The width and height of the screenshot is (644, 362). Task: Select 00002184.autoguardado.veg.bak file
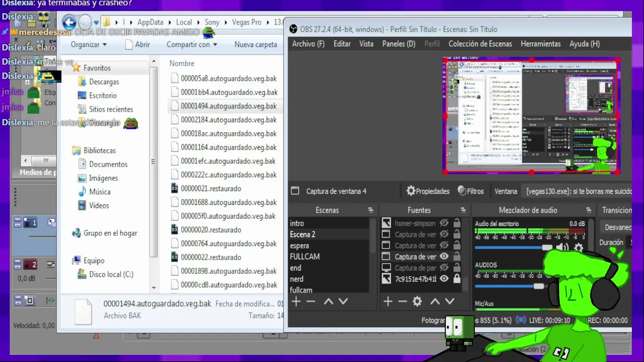(223, 120)
